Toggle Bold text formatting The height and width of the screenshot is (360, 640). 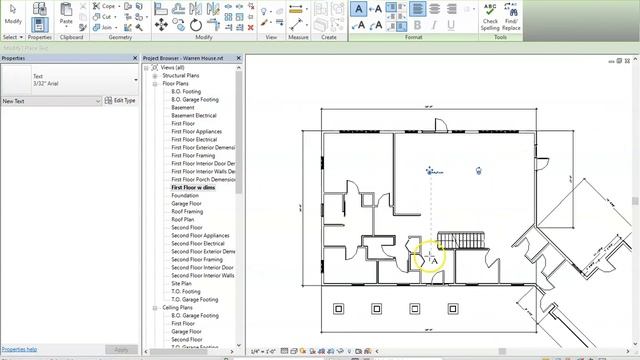(x=417, y=25)
